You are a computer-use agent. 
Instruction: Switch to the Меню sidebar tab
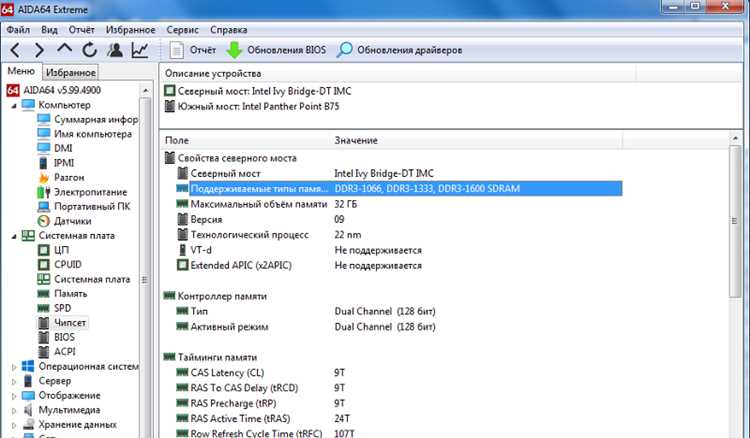[x=21, y=71]
